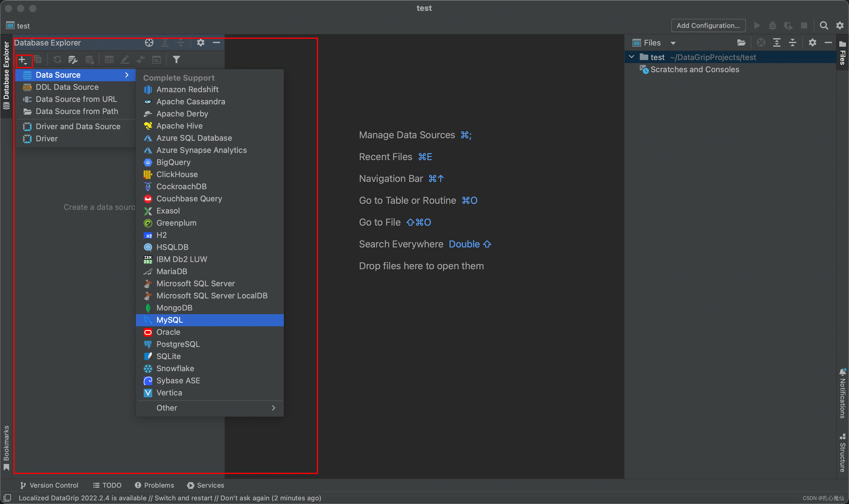Open Database Explorer settings gear
This screenshot has height=504, width=849.
(201, 43)
